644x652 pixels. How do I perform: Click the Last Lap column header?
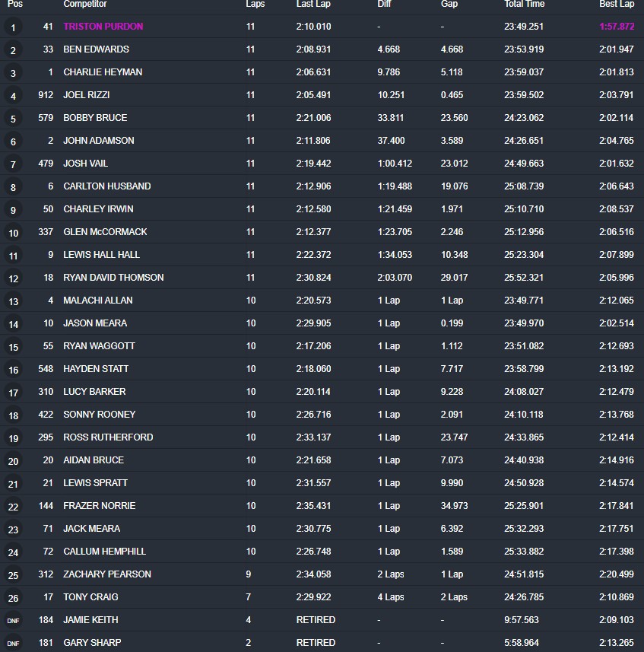312,5
